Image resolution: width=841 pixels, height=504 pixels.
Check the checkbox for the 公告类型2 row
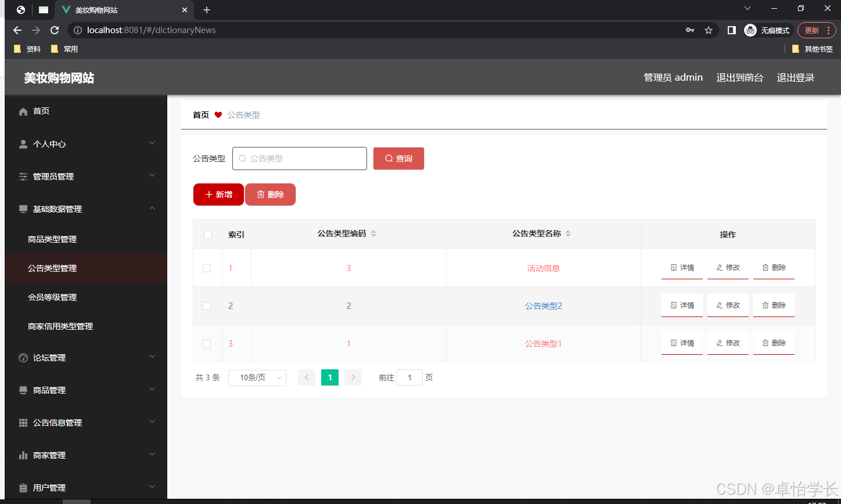click(207, 306)
